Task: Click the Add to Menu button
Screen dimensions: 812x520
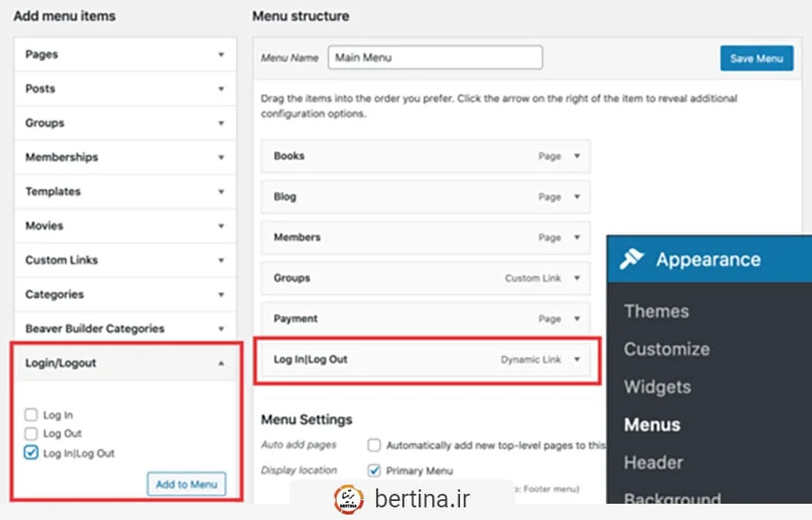Action: tap(187, 485)
